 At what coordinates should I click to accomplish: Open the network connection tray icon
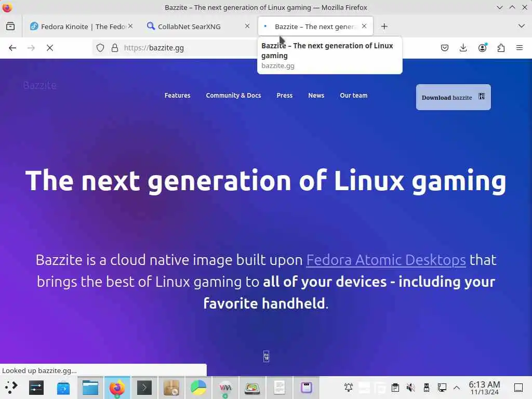coord(442,387)
